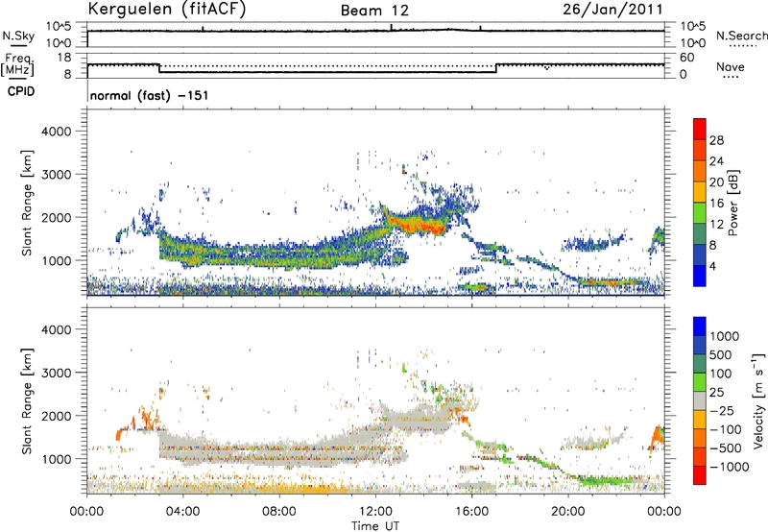The height and width of the screenshot is (532, 768).
Task: Click the 'Beam 12' label
Action: [374, 11]
